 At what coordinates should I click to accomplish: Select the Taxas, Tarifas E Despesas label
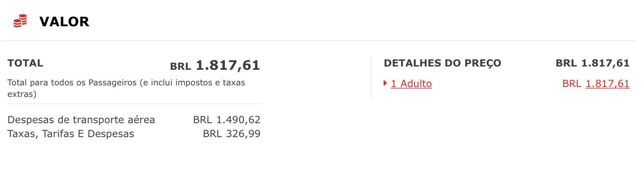tap(70, 134)
